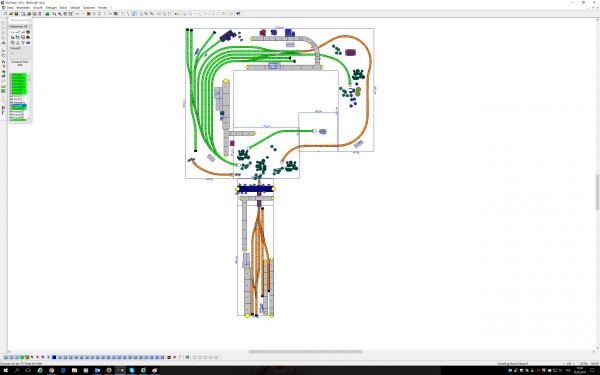The image size is (600, 375).
Task: Click the highlighted blue tool in toolbar
Action: click(x=134, y=14)
